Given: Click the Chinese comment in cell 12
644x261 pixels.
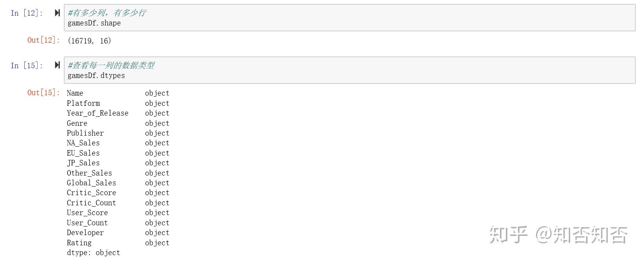Looking at the screenshot, I should (107, 13).
